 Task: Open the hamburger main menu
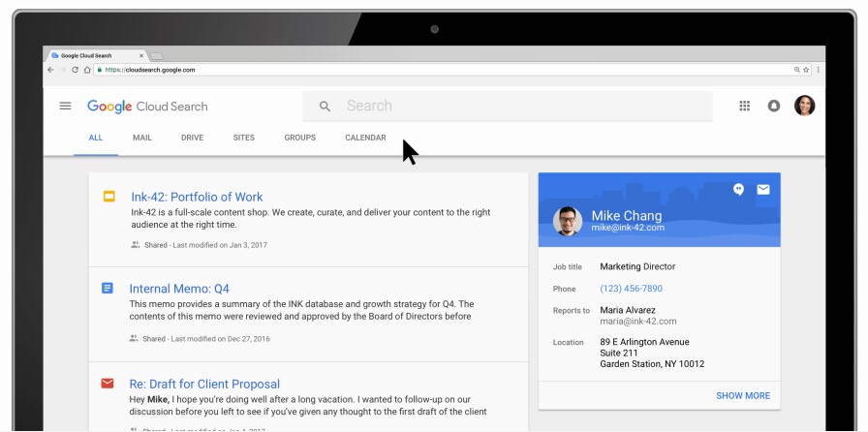coord(65,106)
